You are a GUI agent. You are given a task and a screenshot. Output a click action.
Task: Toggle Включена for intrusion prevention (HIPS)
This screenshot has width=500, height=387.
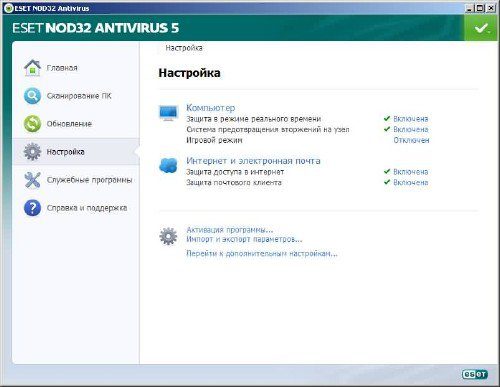411,129
